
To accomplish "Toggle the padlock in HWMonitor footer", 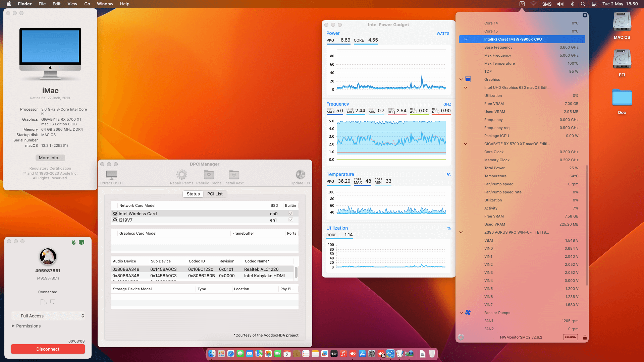I will click(585, 337).
